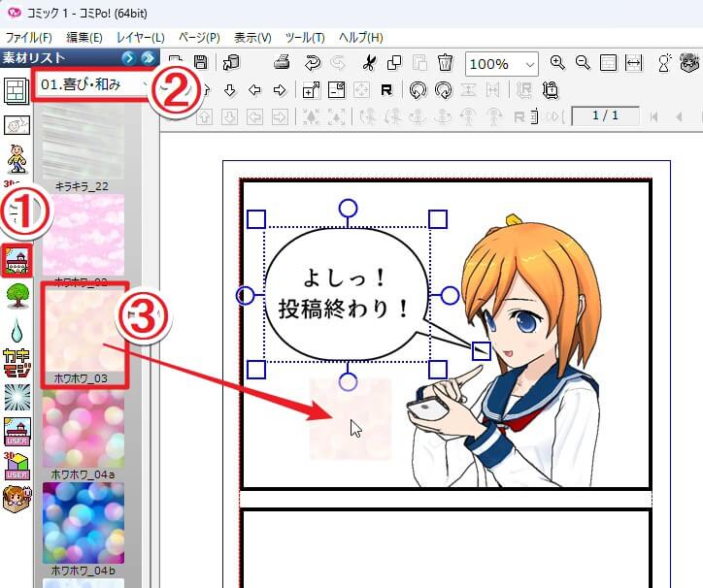Select the ホワホワ_04b background thumbnail
Viewport: 703px width, 588px height.
[x=84, y=523]
